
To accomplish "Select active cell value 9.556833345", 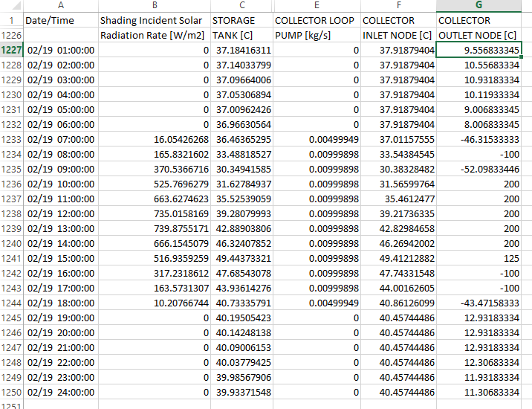I will (479, 51).
